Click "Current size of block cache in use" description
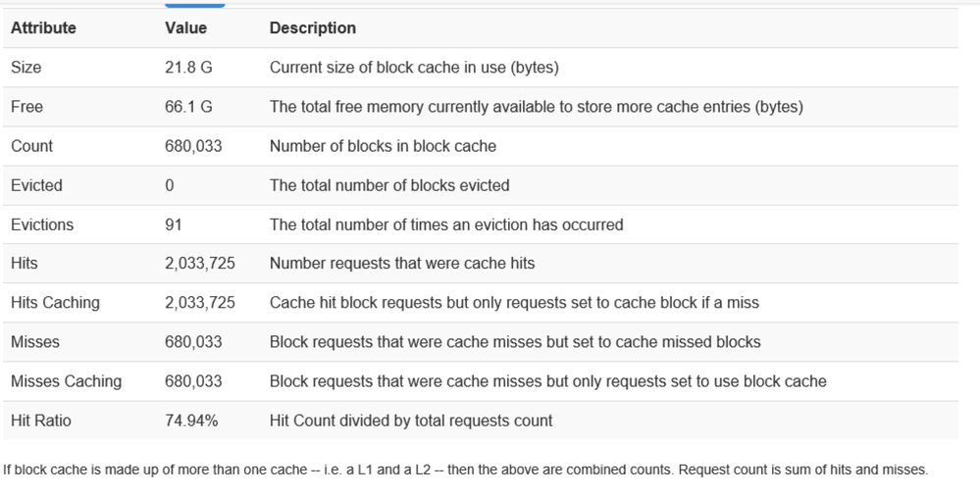 pyautogui.click(x=414, y=68)
